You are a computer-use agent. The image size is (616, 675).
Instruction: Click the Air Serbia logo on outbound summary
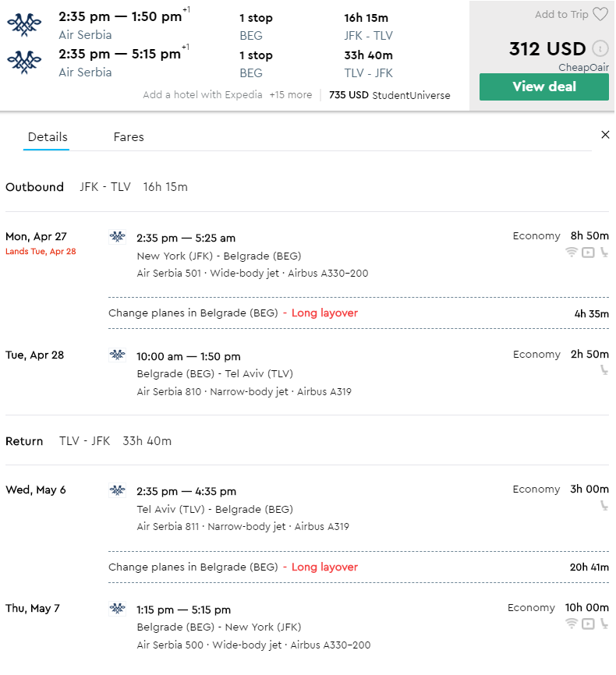pyautogui.click(x=24, y=25)
